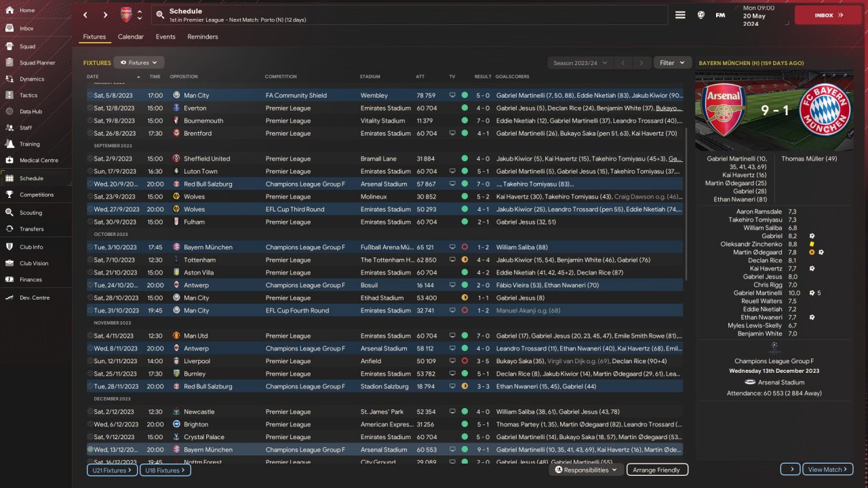Screen dimensions: 868x488
Task: Toggle row selector for Luton Town fixture
Action: click(x=90, y=171)
